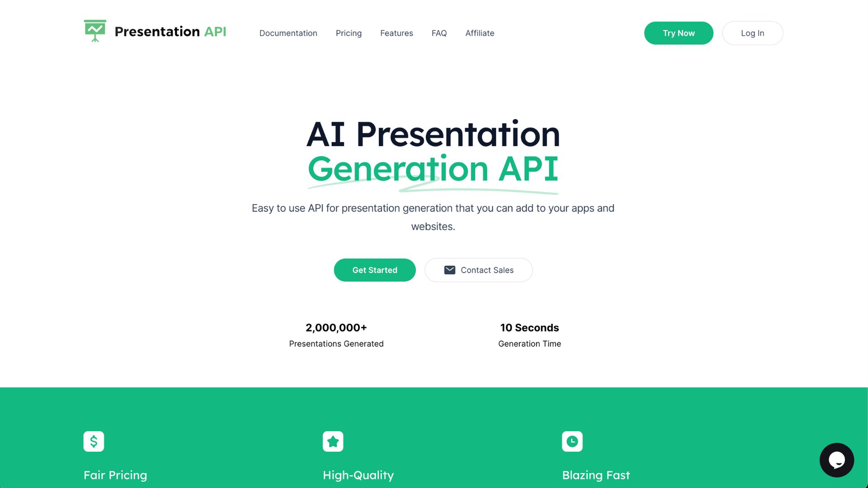Click the Get Started button

374,270
